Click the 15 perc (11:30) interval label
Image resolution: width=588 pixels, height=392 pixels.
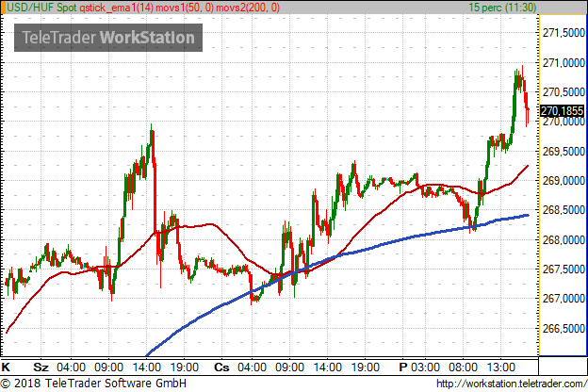click(502, 8)
